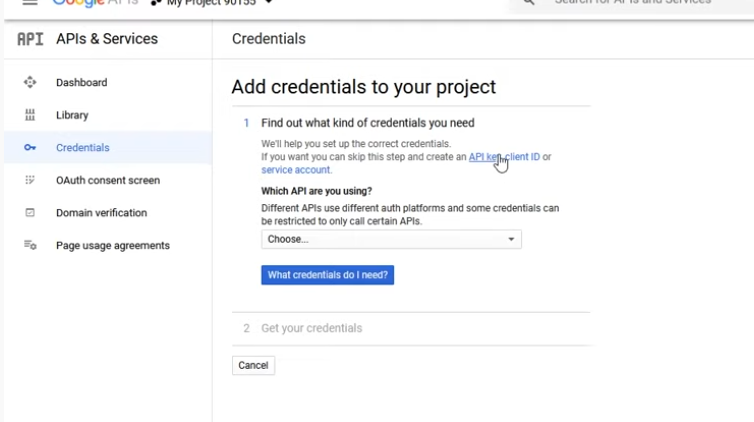Image resolution: width=754 pixels, height=422 pixels.
Task: Open the hamburger navigation menu
Action: [x=30, y=3]
